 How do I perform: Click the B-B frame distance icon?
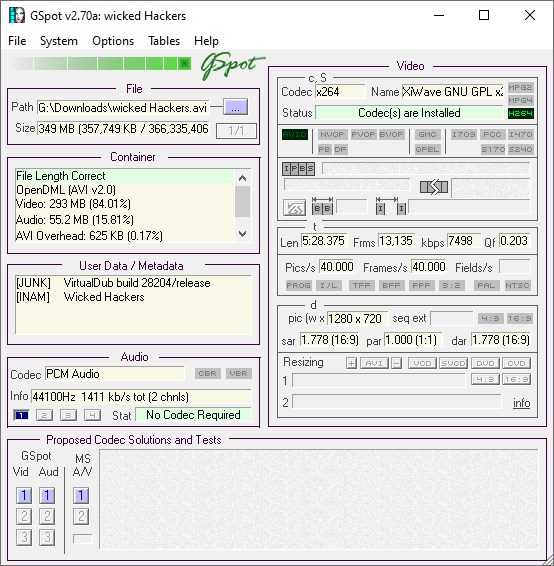322,205
